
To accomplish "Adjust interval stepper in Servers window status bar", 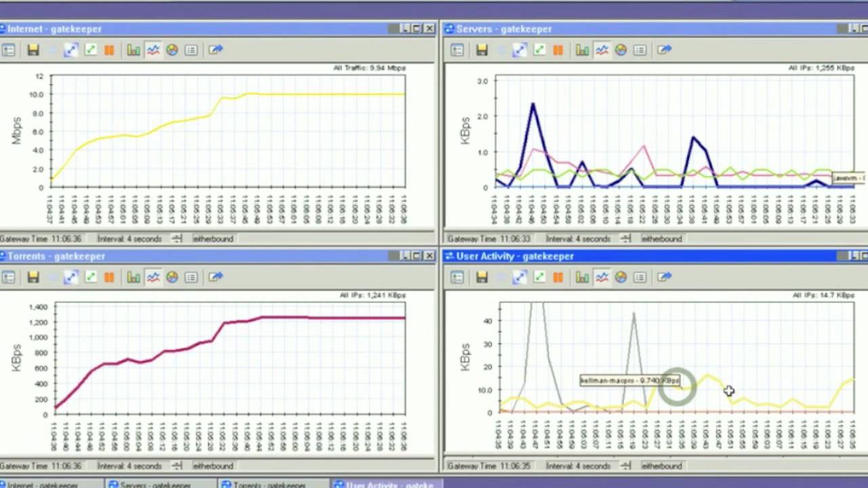I will [626, 239].
